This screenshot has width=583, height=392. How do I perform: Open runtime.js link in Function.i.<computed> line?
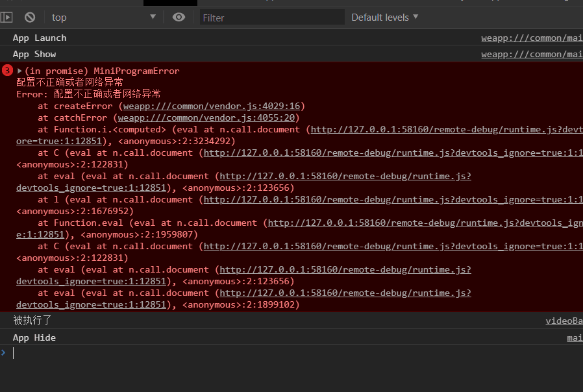447,130
